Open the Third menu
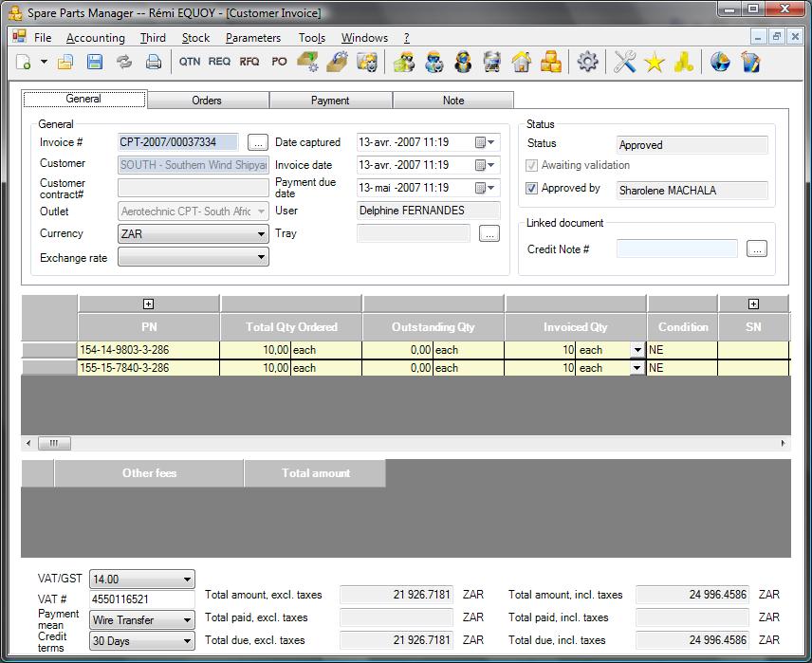812x663 pixels. tap(153, 38)
